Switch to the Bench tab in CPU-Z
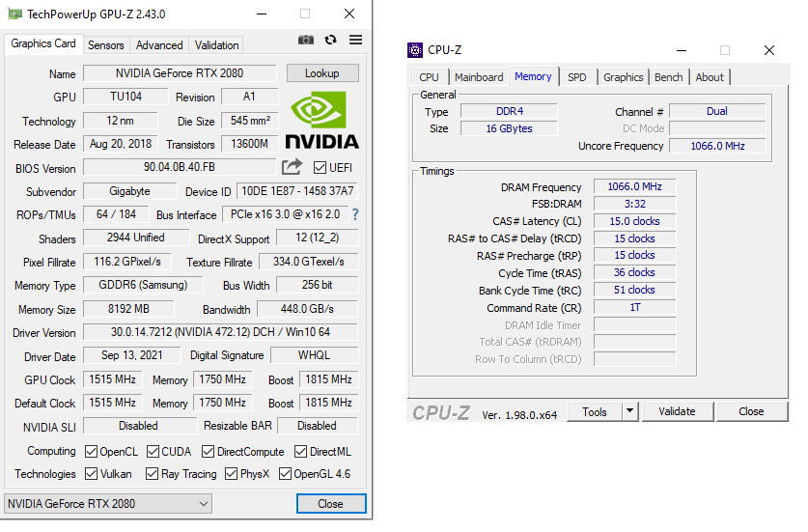Screen dimensions: 808x532 668,77
